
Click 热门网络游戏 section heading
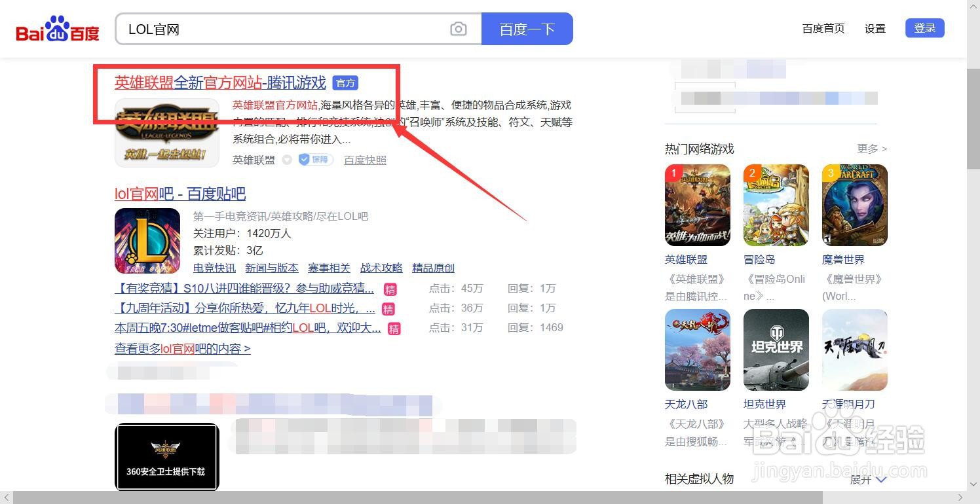pyautogui.click(x=699, y=149)
